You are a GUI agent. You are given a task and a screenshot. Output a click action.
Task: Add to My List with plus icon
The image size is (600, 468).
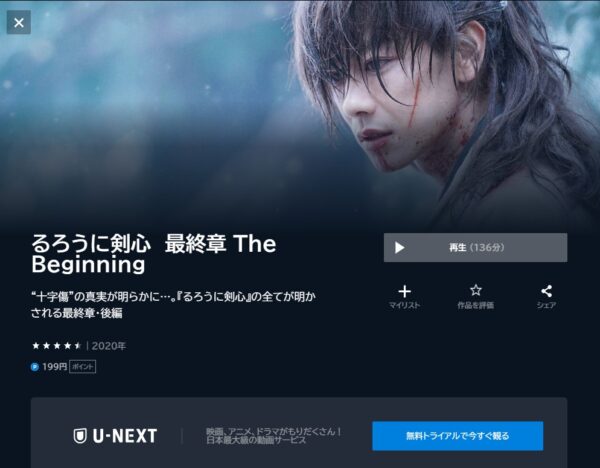404,292
